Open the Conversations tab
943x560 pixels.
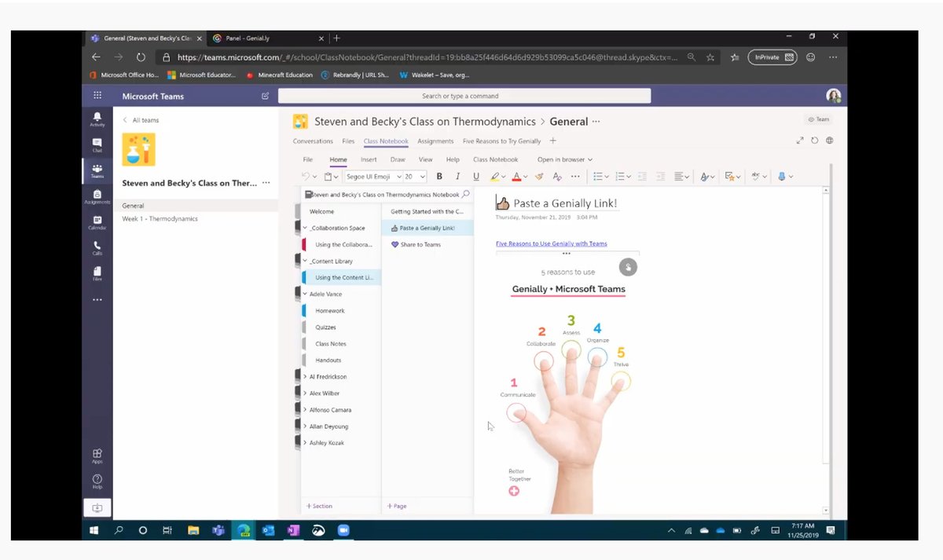pyautogui.click(x=313, y=141)
